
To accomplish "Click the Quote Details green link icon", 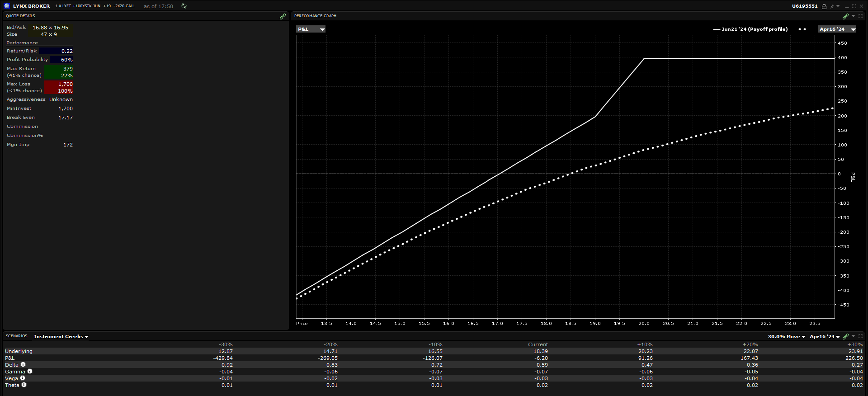I will point(283,16).
